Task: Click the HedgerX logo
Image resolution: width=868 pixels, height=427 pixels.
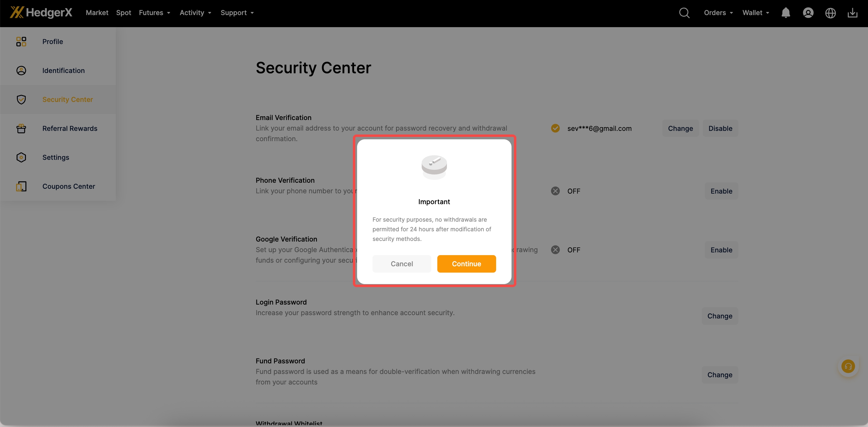Action: [41, 12]
